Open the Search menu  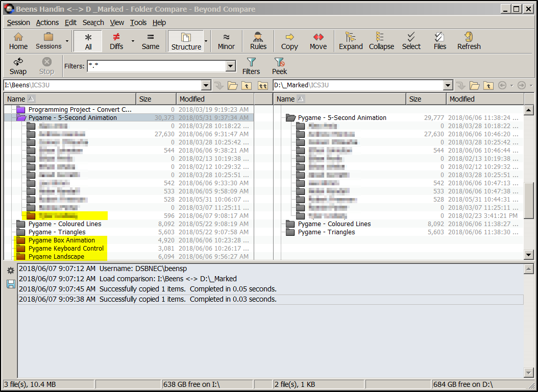click(x=93, y=22)
